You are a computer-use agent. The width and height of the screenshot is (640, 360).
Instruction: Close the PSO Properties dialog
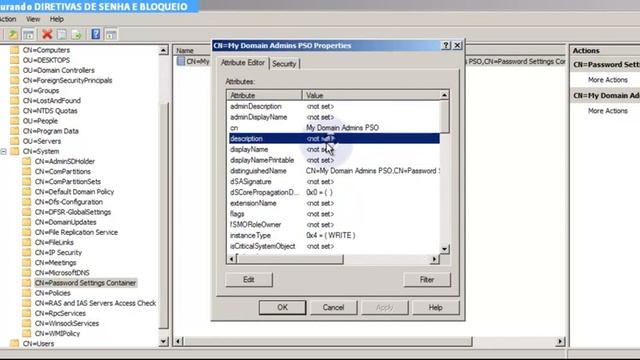pos(458,45)
